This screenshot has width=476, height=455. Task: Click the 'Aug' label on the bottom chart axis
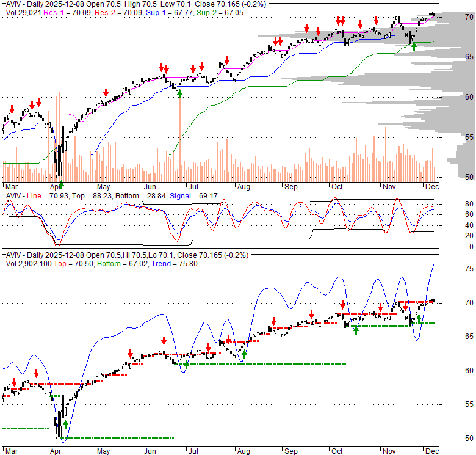(243, 451)
